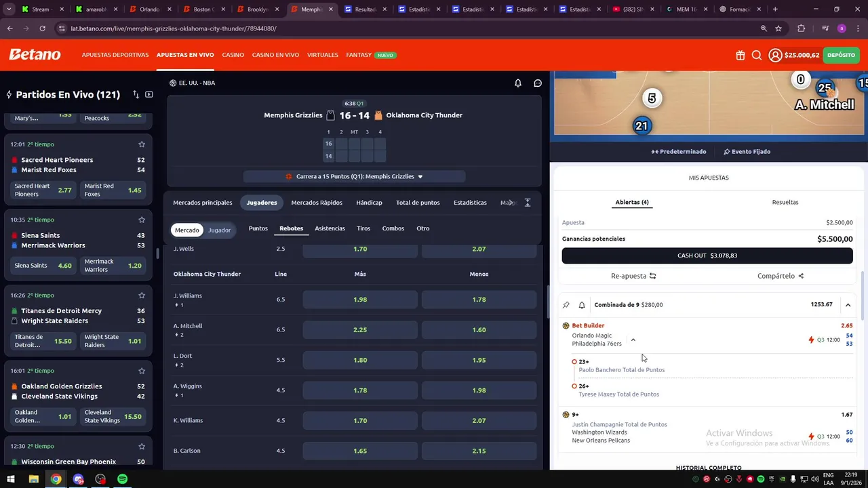Click Evento Fijado pin option
This screenshot has width=868, height=488.
tap(747, 152)
